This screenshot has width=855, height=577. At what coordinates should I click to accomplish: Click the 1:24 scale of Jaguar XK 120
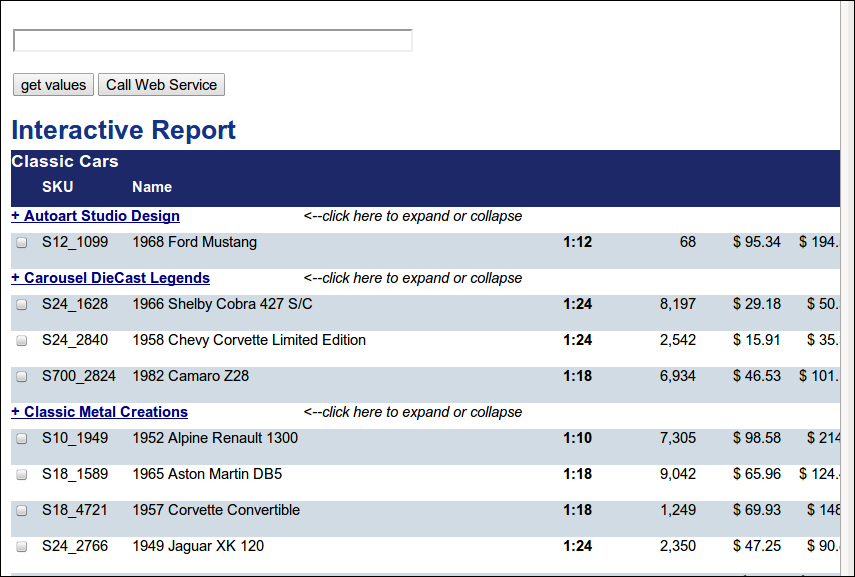pyautogui.click(x=577, y=546)
